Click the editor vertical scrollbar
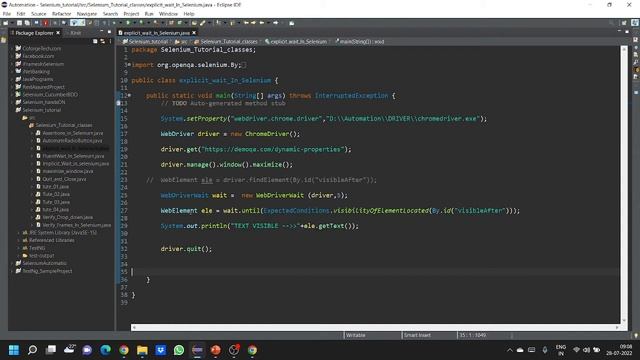The height and width of the screenshot is (360, 640). click(624, 184)
